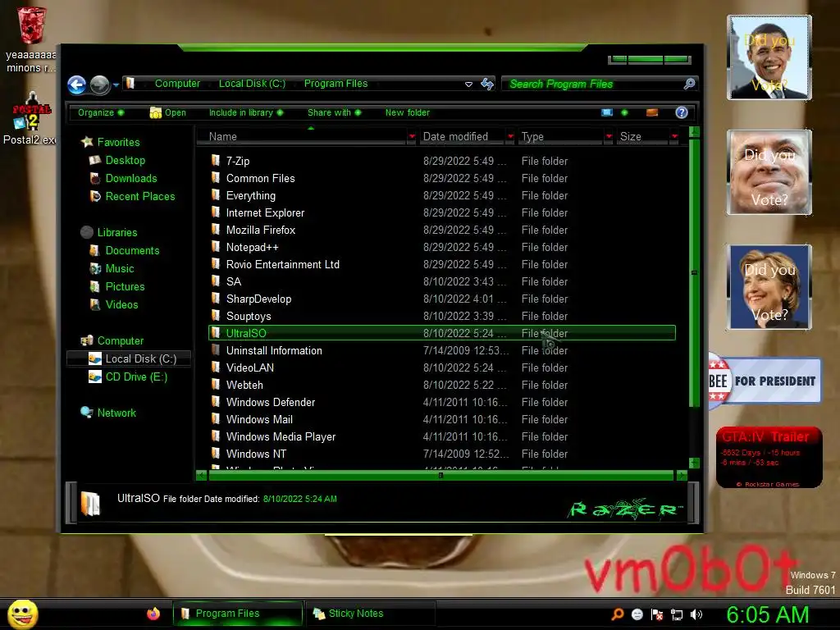Open the volume speaker tray icon

click(696, 614)
